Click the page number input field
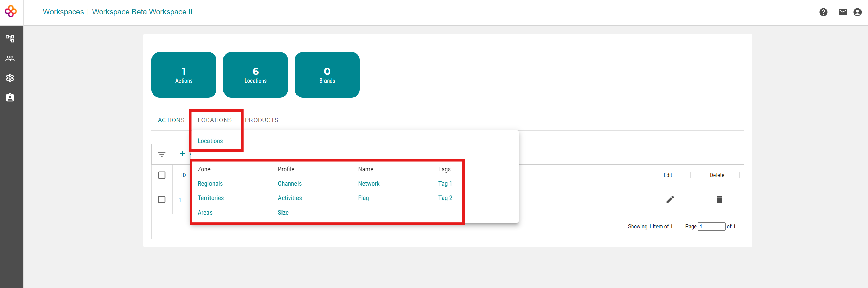 [712, 227]
